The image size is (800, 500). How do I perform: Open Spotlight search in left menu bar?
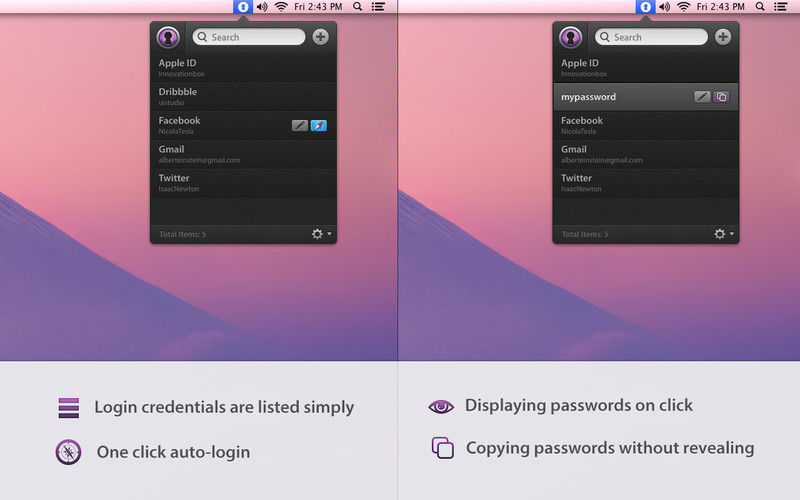click(358, 7)
